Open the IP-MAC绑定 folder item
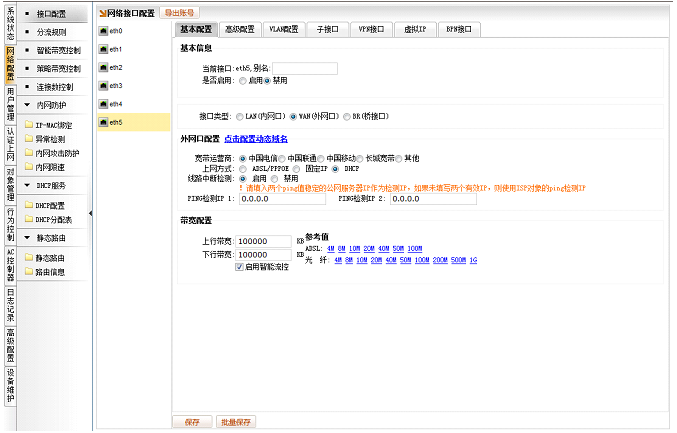This screenshot has width=677, height=433. pyautogui.click(x=28, y=125)
